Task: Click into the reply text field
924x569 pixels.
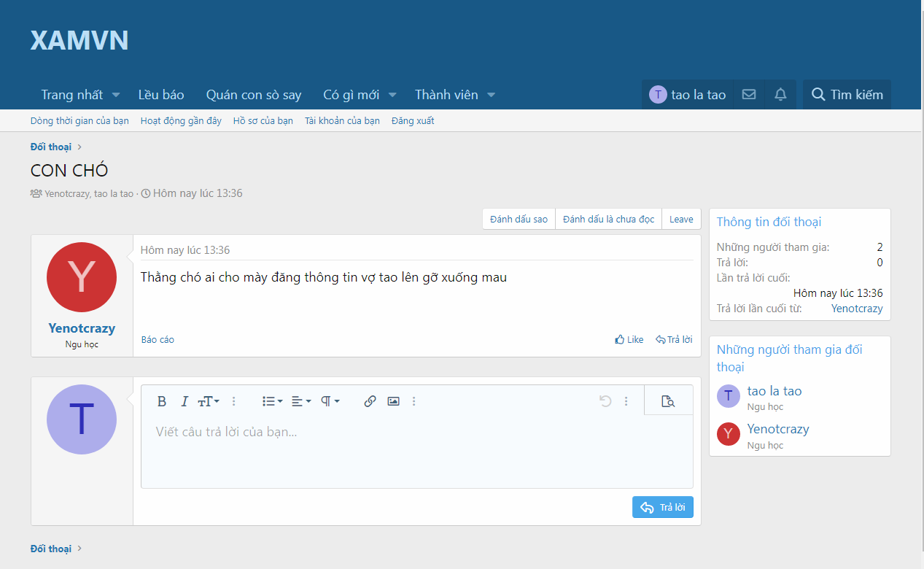Action: [x=416, y=452]
